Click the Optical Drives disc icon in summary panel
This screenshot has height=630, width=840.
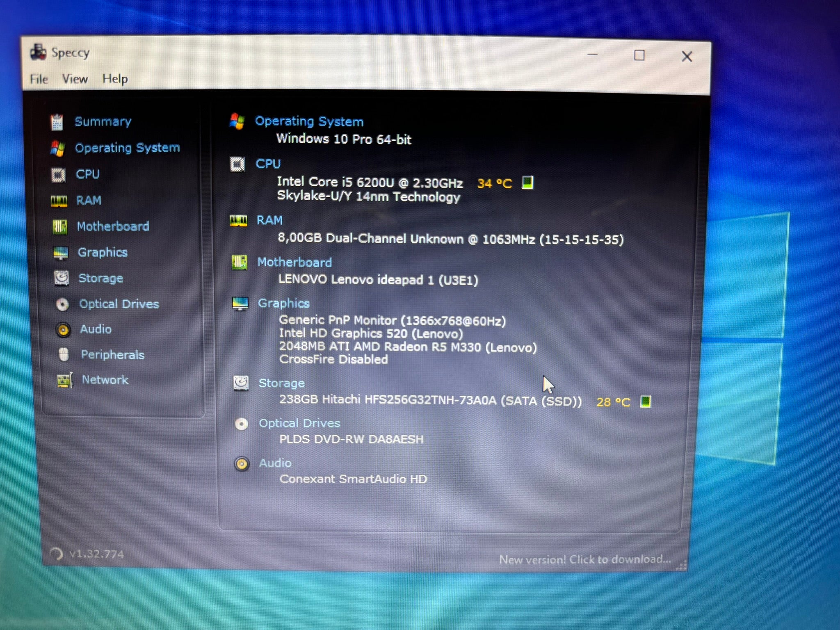pyautogui.click(x=241, y=424)
